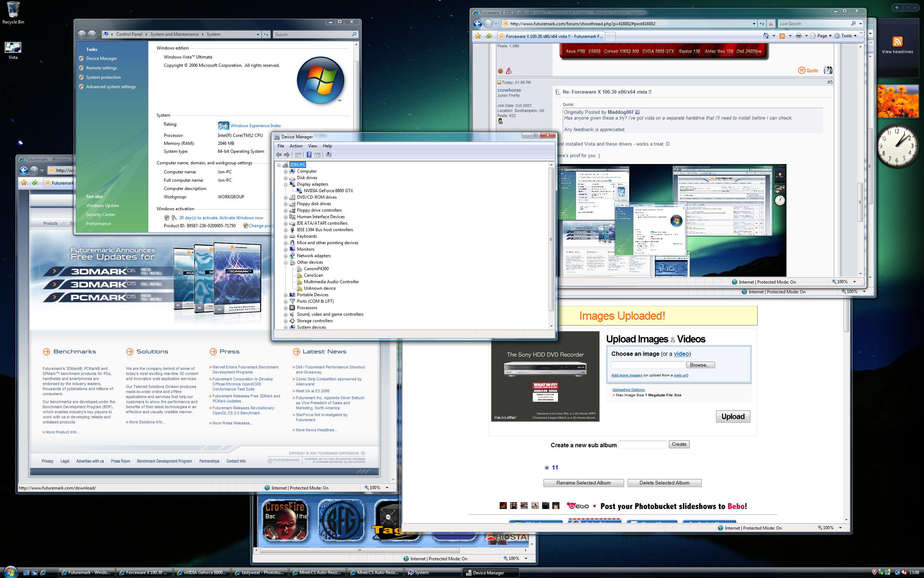Click Back arrow in Device Manager toolbar
Viewport: 924px width, 578px height.
[x=279, y=155]
